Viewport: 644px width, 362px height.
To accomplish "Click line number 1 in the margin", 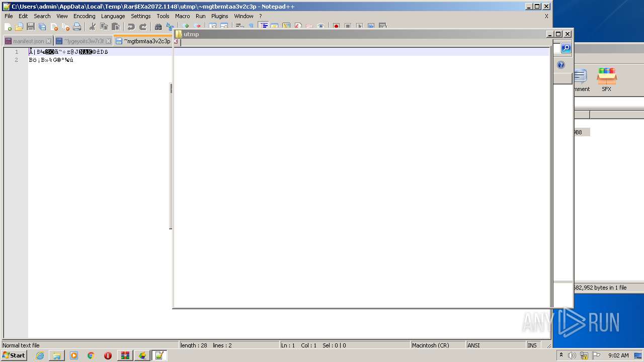I will (17, 52).
